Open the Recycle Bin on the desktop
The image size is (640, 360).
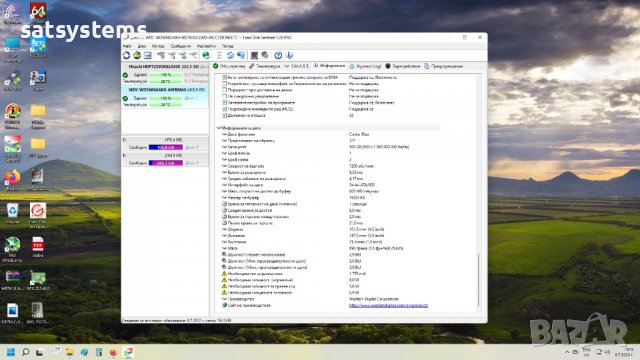pos(13,213)
